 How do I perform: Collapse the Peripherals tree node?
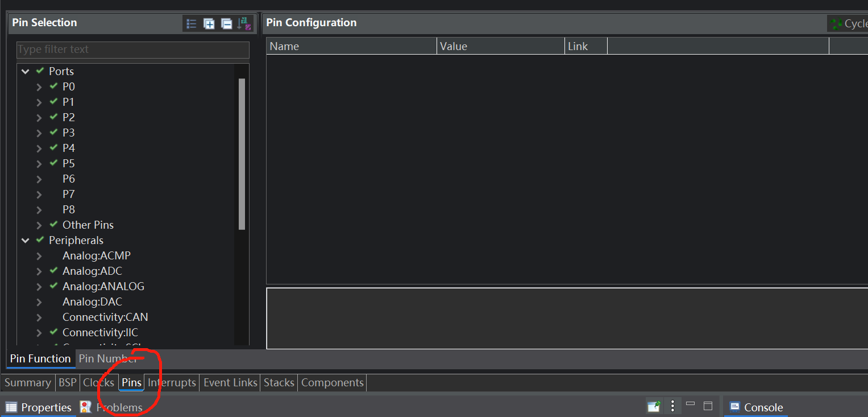click(25, 241)
